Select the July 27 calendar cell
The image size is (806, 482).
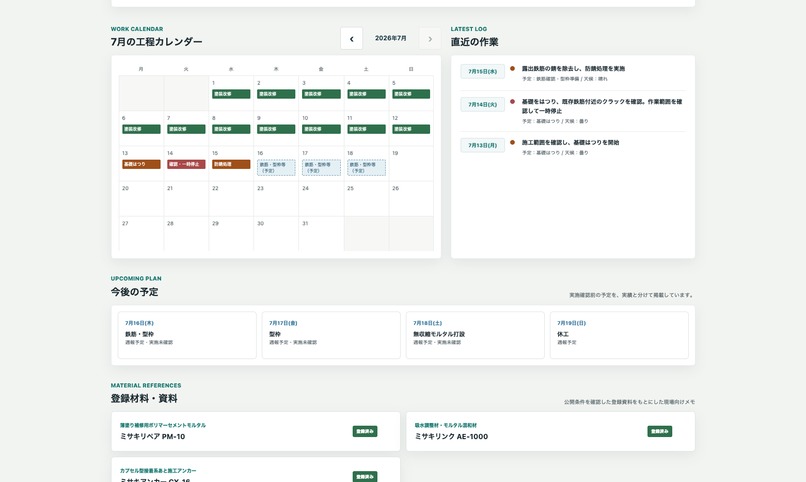[x=141, y=234]
